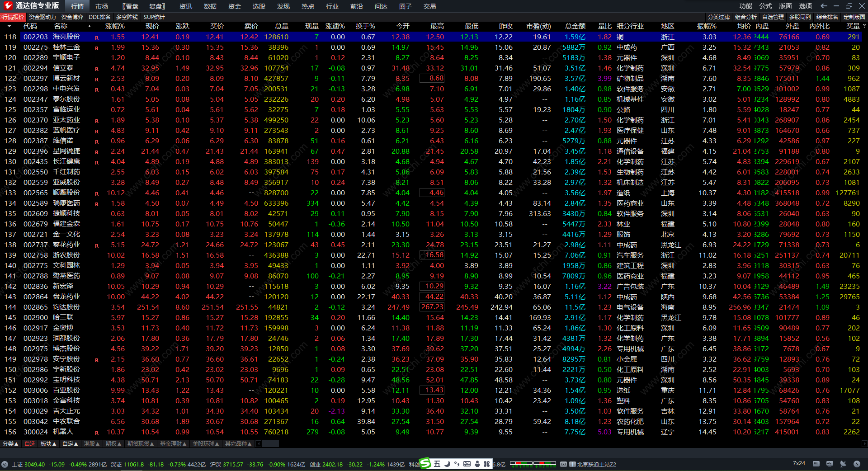Click the R marker for 信立泰
The image size is (868, 471).
pos(97,69)
